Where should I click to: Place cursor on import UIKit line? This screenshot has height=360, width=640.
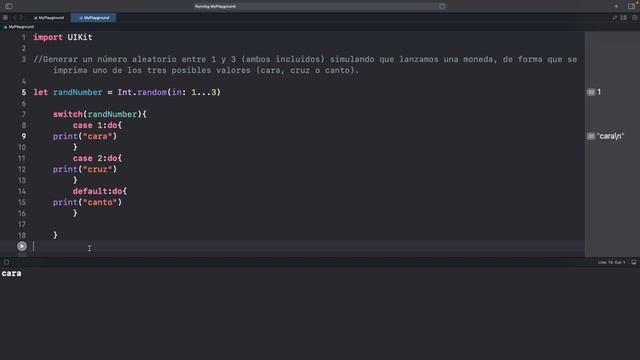coord(63,37)
